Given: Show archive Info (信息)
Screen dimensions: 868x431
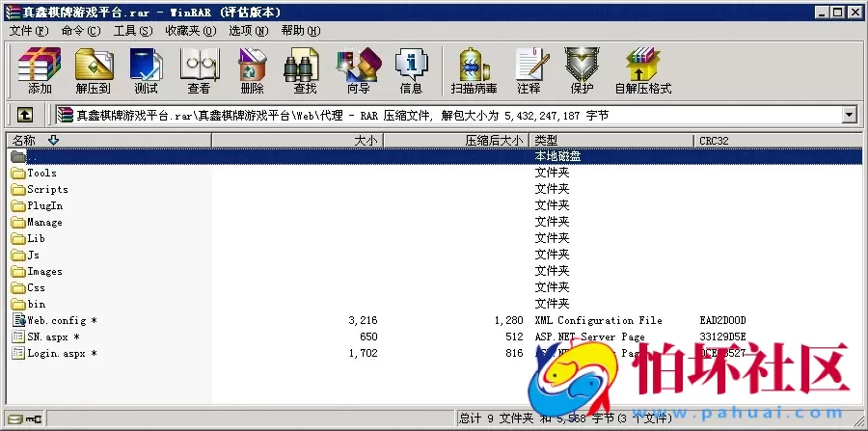Looking at the screenshot, I should coord(411,70).
